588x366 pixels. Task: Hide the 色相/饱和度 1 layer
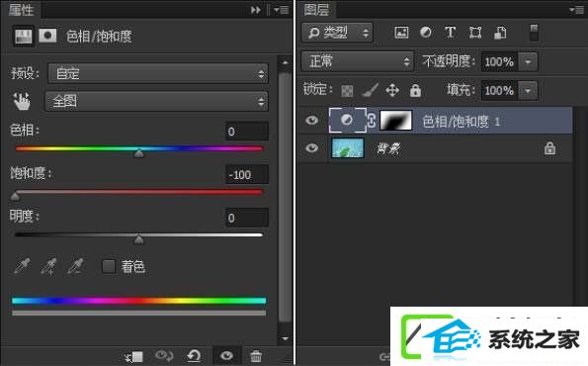point(311,120)
